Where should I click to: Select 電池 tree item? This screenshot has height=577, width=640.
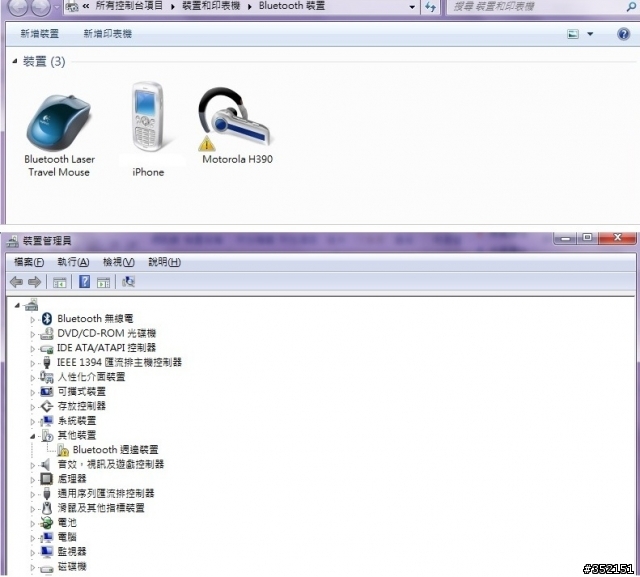tap(67, 522)
